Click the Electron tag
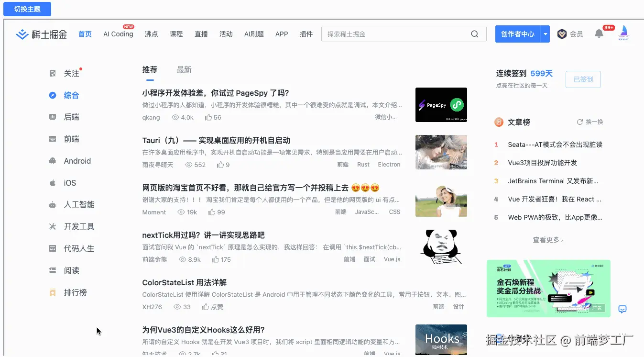The height and width of the screenshot is (357, 644). (389, 165)
